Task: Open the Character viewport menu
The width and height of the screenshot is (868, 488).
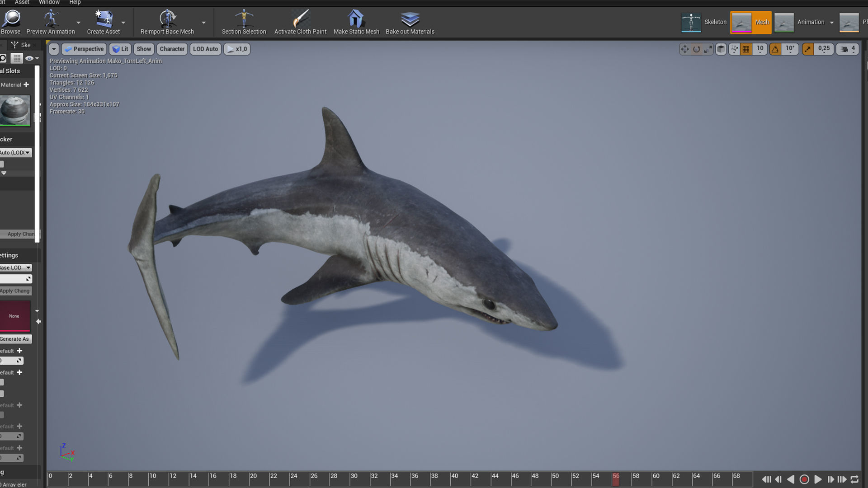Action: [x=172, y=49]
